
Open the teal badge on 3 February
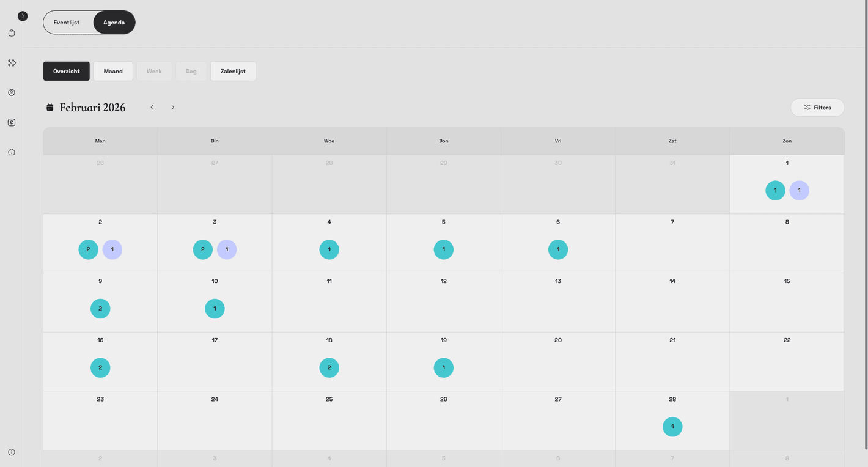[203, 249]
